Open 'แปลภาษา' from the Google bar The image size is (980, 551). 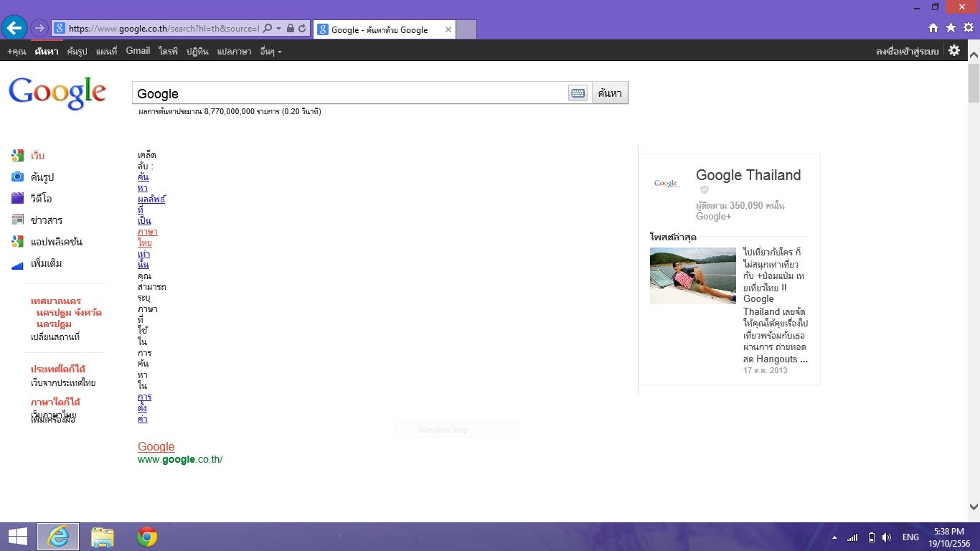234,52
